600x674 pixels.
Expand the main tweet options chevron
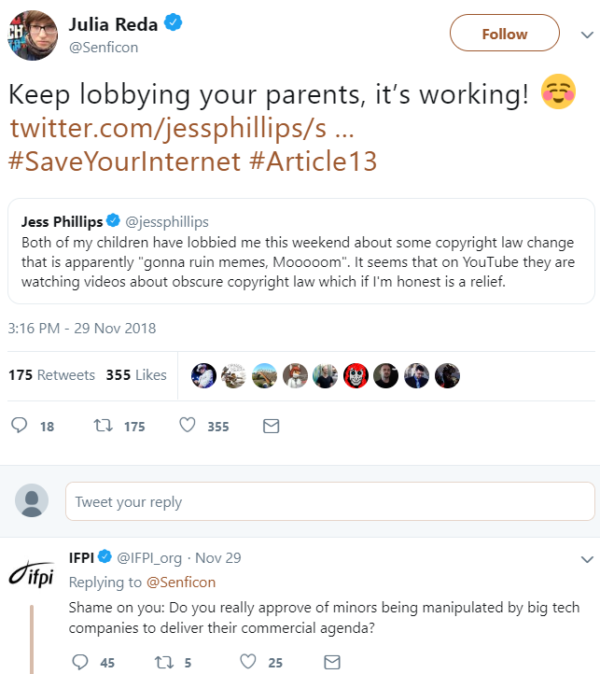click(587, 34)
